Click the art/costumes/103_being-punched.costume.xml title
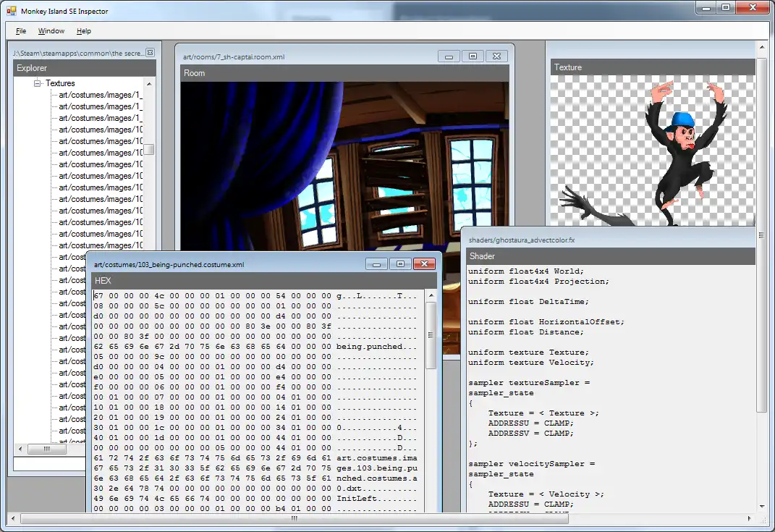 pyautogui.click(x=169, y=264)
